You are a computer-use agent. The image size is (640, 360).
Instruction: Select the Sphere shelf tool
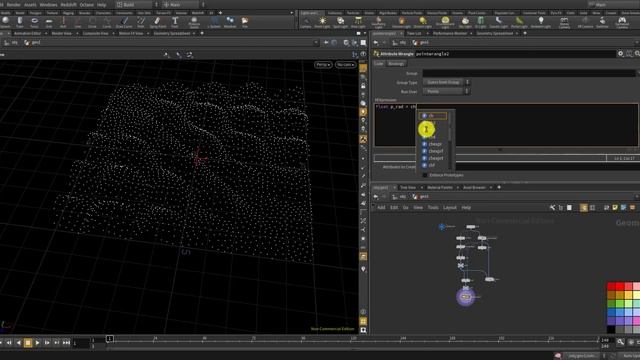pos(5,22)
